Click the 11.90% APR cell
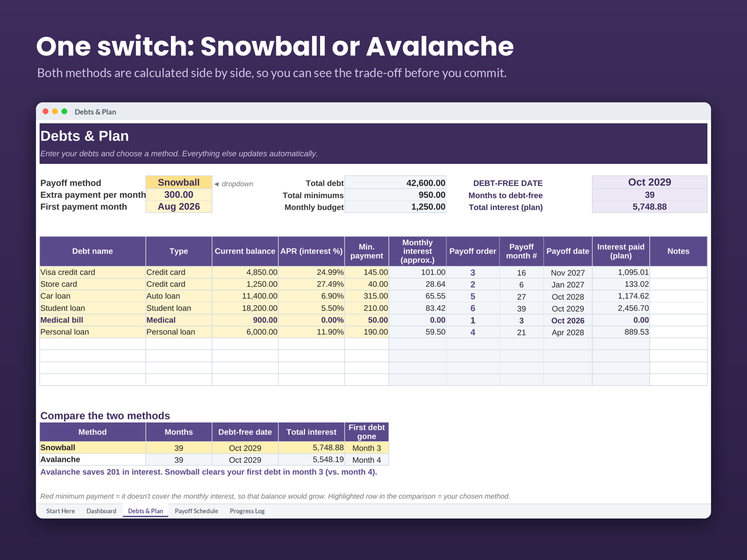The width and height of the screenshot is (747, 560). (x=311, y=332)
